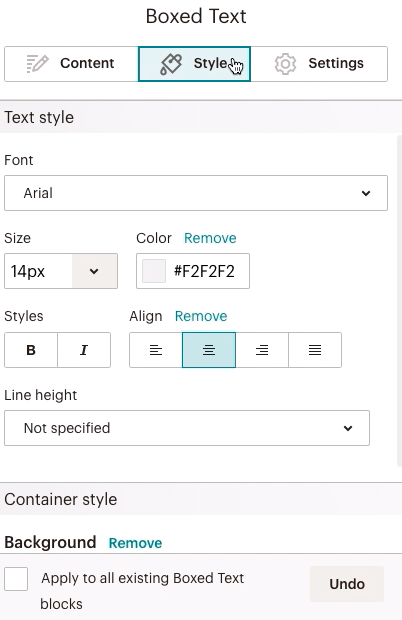The image size is (402, 620).
Task: Click the pencil icon on Content tab
Action: 38,64
